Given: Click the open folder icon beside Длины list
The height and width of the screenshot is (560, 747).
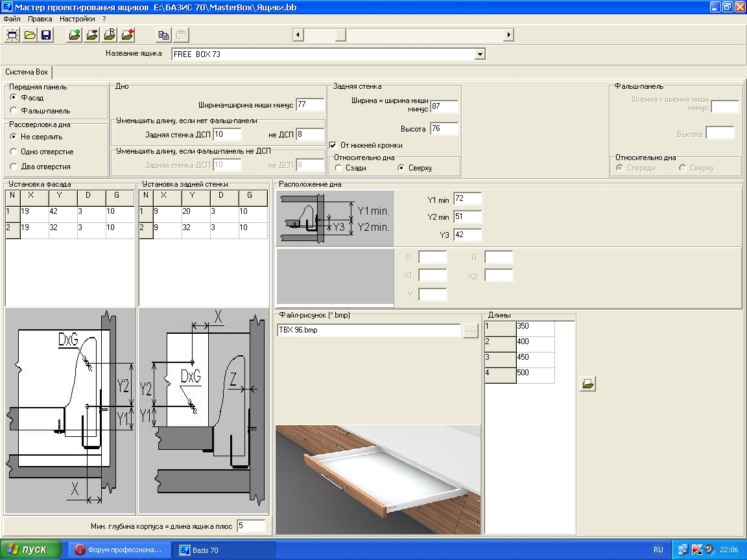Looking at the screenshot, I should 588,383.
